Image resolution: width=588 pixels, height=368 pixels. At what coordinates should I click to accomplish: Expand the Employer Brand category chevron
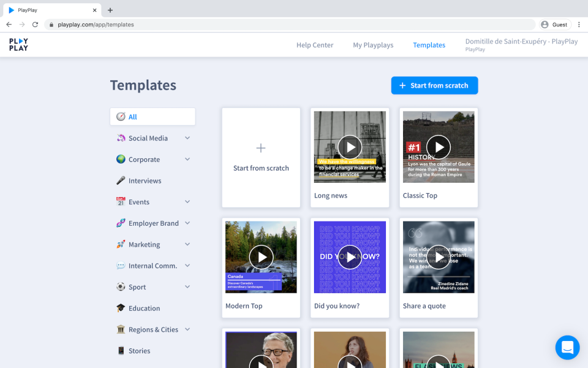187,223
